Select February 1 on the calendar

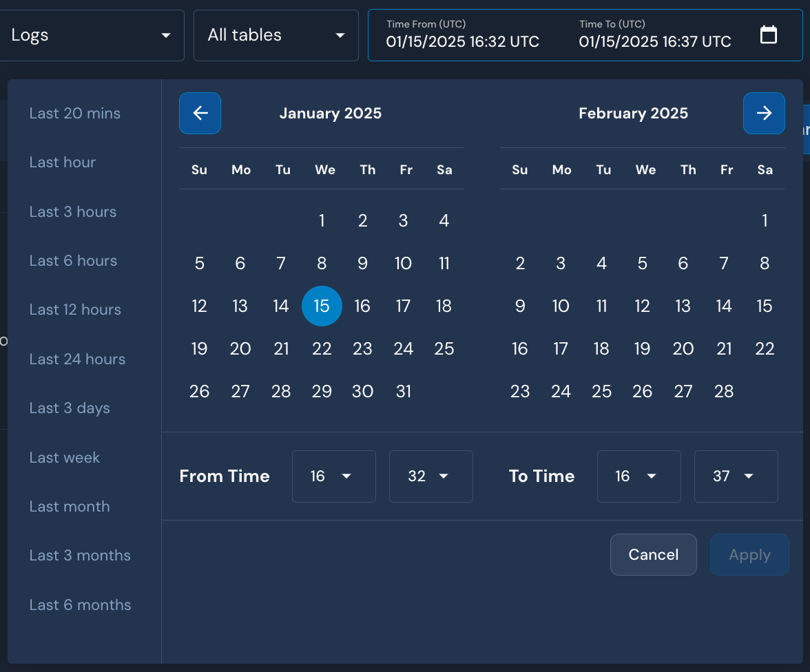click(765, 220)
